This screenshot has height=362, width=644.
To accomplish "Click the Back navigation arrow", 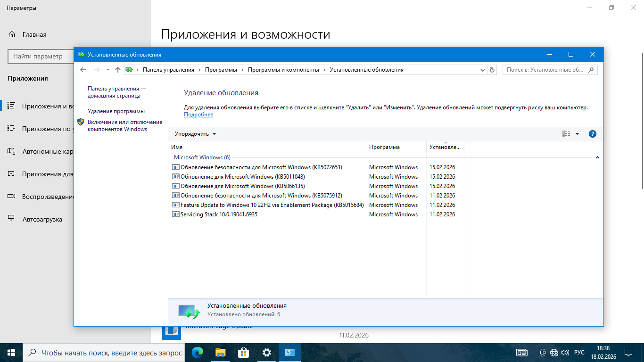I will pos(83,70).
